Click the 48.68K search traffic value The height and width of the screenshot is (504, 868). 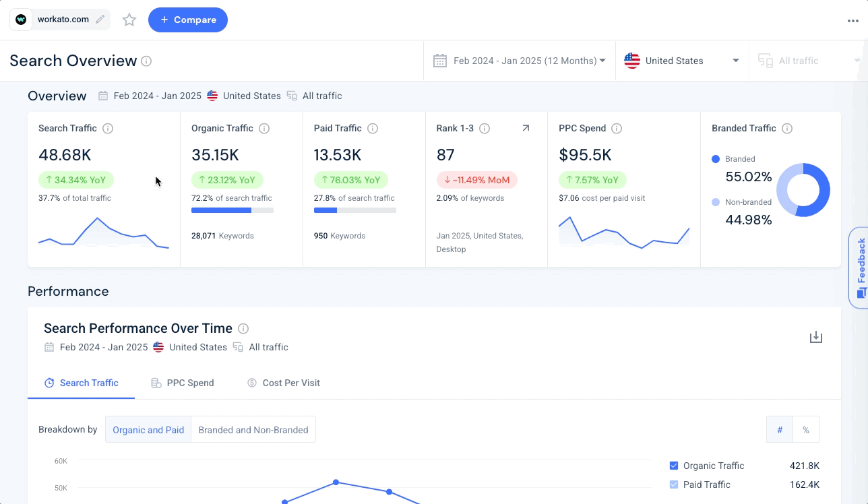[x=65, y=155]
